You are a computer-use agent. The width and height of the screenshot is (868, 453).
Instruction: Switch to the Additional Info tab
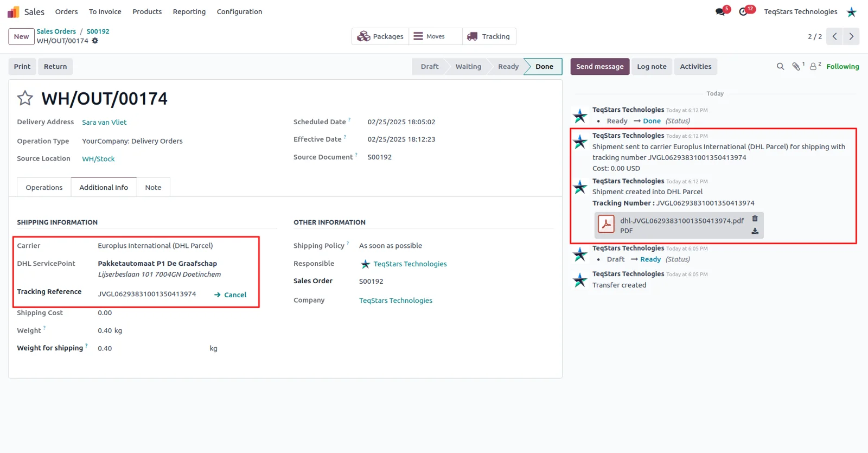pos(104,187)
